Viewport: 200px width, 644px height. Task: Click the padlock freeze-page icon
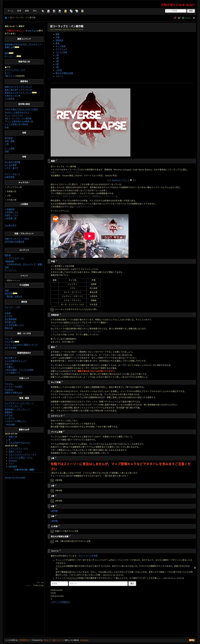[66, 11]
